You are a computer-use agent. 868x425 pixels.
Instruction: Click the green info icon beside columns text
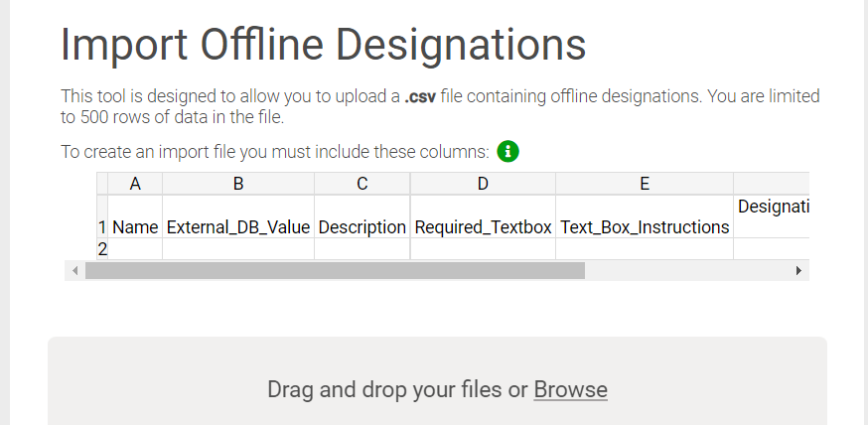[508, 152]
